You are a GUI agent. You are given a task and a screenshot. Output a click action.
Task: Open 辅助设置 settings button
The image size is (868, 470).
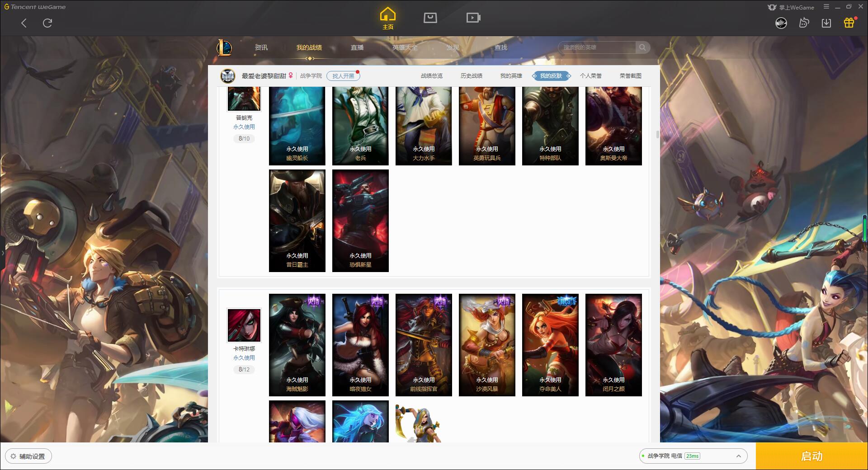pyautogui.click(x=28, y=456)
